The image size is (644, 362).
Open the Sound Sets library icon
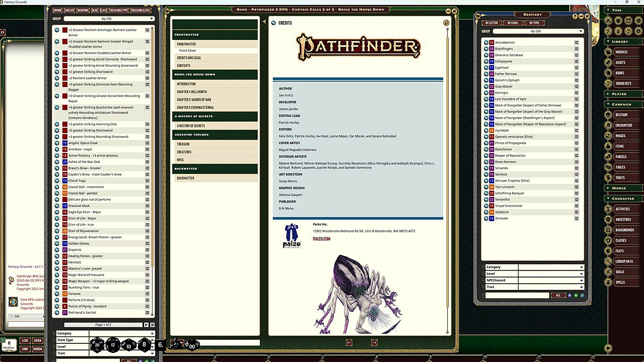point(608,83)
